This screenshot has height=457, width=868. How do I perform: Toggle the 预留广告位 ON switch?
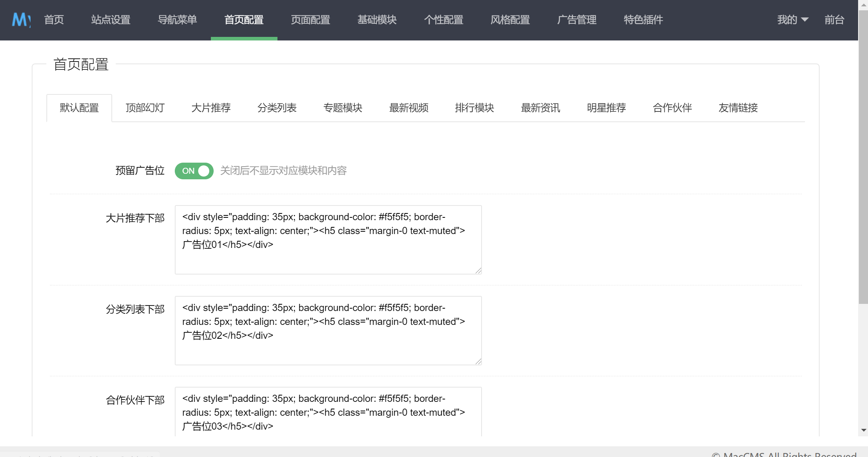pyautogui.click(x=194, y=171)
